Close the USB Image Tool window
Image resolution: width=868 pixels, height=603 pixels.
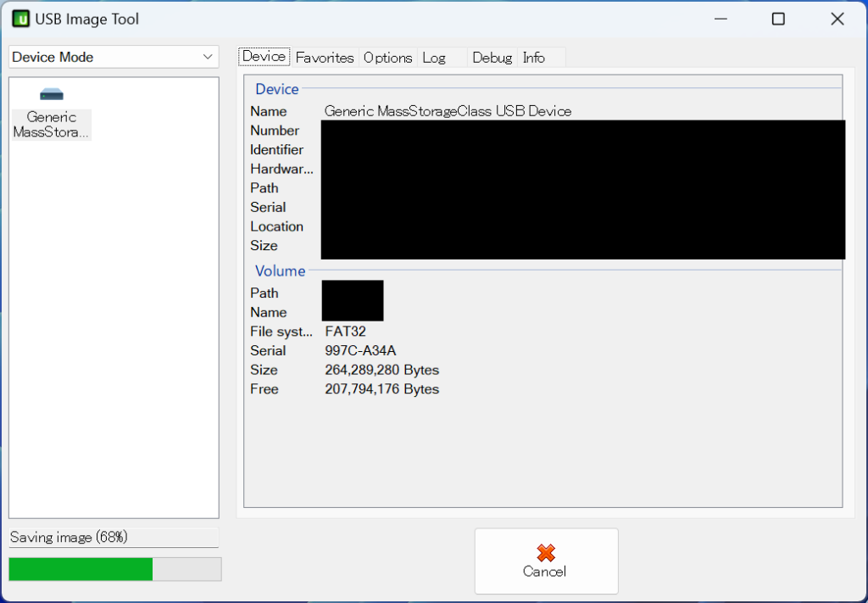pos(837,19)
